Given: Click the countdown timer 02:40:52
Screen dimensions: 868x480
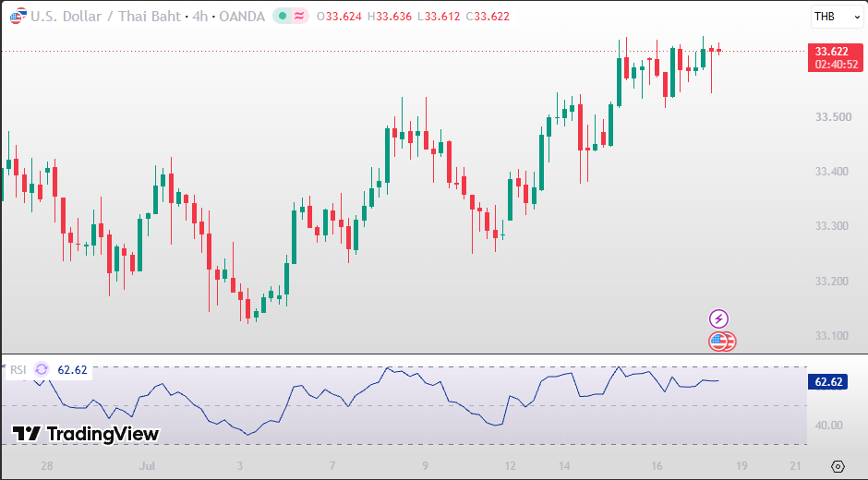Looking at the screenshot, I should [837, 65].
